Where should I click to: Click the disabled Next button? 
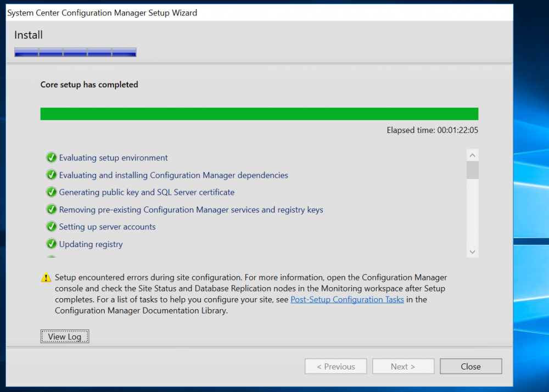coord(403,366)
